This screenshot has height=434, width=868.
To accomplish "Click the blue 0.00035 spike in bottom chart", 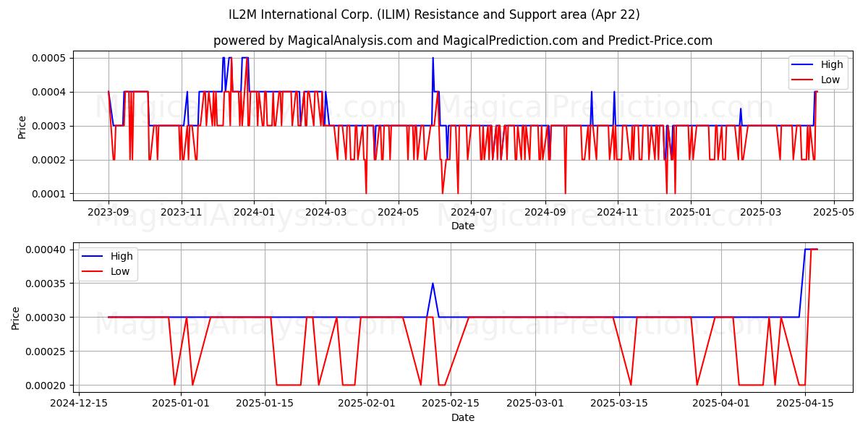I will [433, 284].
